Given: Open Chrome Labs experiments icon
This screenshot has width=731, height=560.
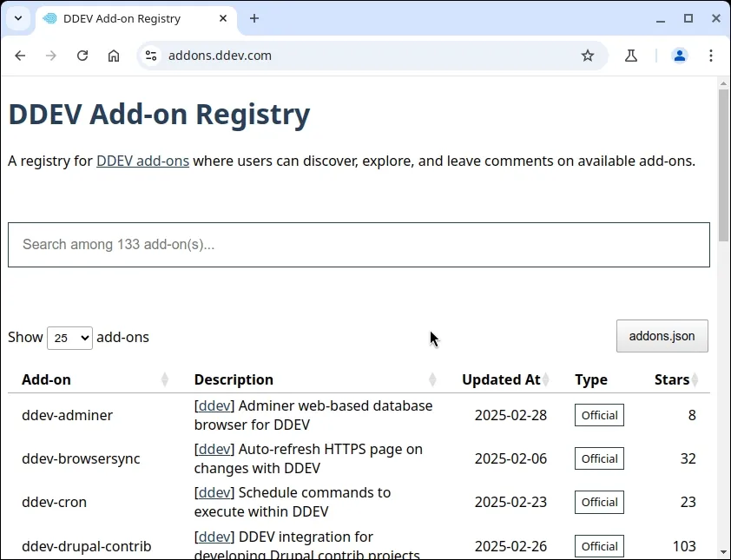Looking at the screenshot, I should 631,56.
